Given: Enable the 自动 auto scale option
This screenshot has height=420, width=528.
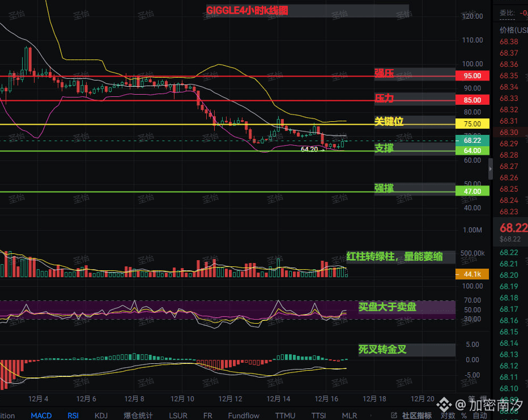Looking at the screenshot, I should coord(480,415).
